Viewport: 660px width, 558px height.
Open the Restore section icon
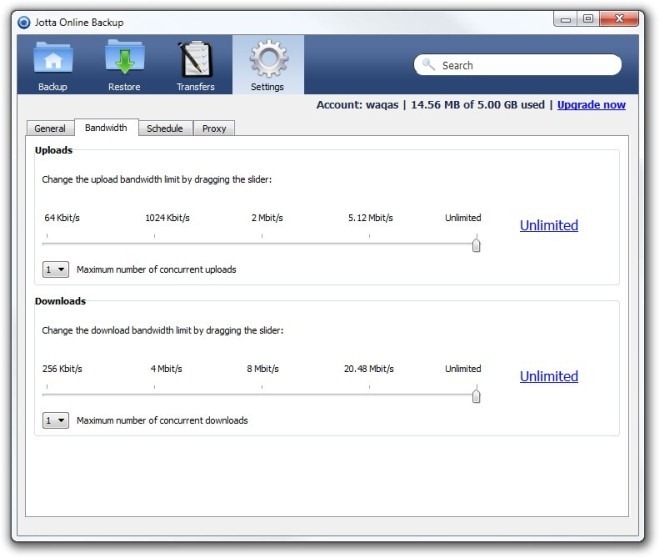pos(125,57)
